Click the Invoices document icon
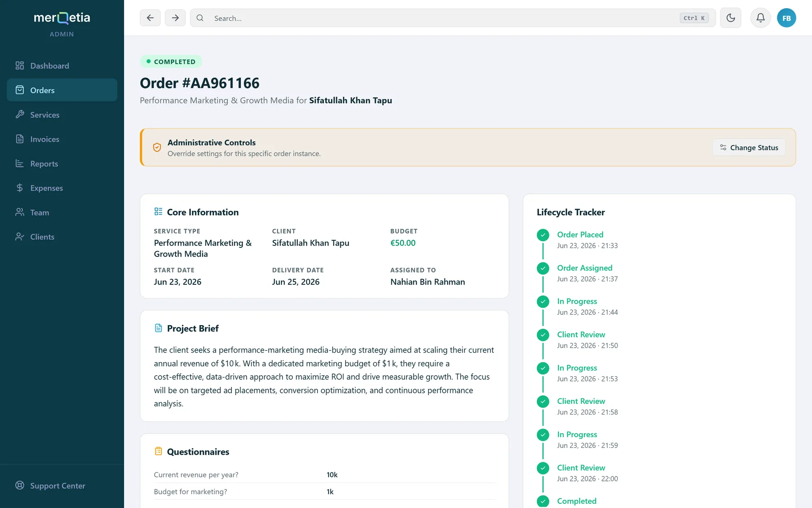 (x=19, y=139)
